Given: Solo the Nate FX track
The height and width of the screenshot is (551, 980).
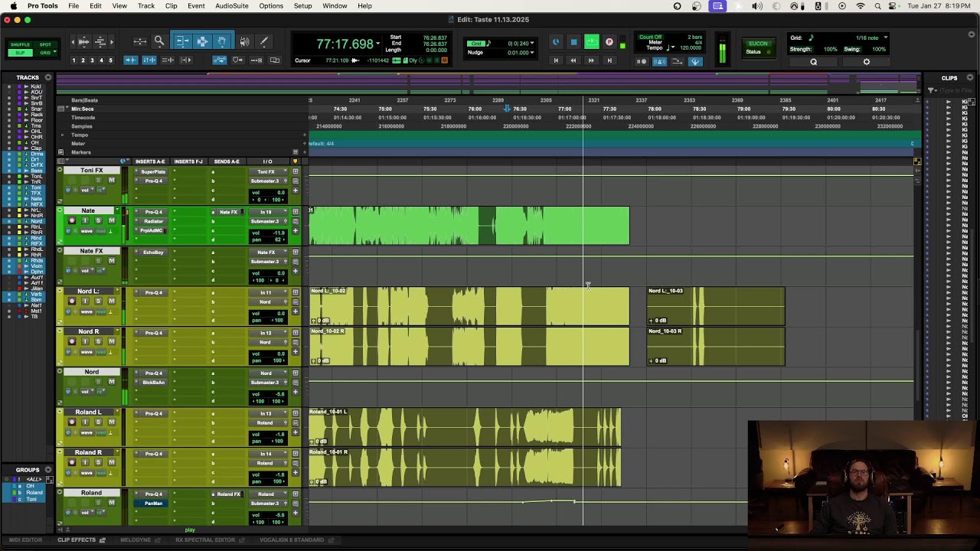Looking at the screenshot, I should [x=98, y=261].
